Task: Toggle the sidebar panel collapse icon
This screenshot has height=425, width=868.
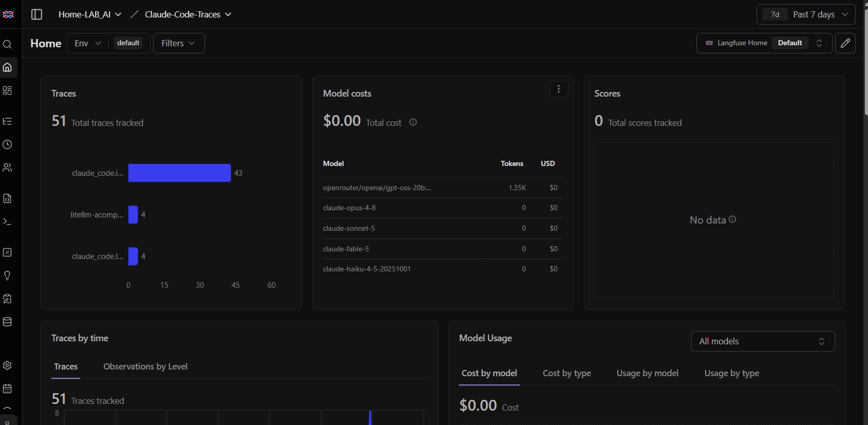Action: (x=36, y=14)
